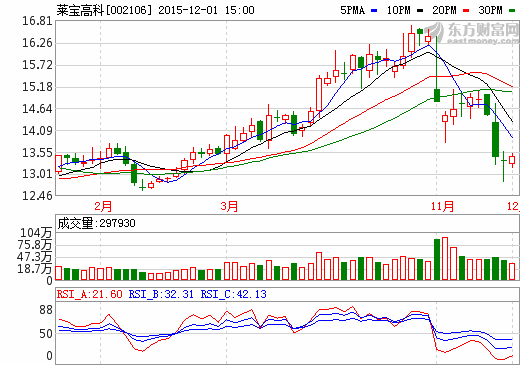Image resolution: width=520 pixels, height=365 pixels.
Task: Click the blue 5PMA legend swatch
Action: click(374, 11)
